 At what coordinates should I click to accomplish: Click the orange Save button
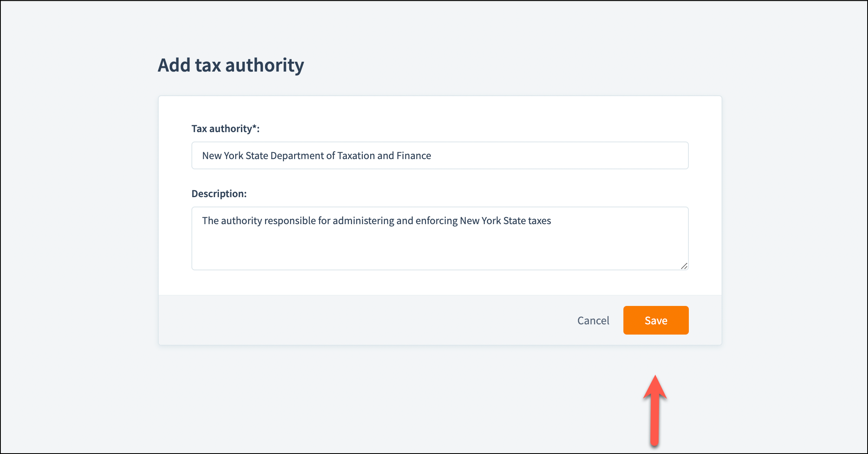tap(656, 320)
